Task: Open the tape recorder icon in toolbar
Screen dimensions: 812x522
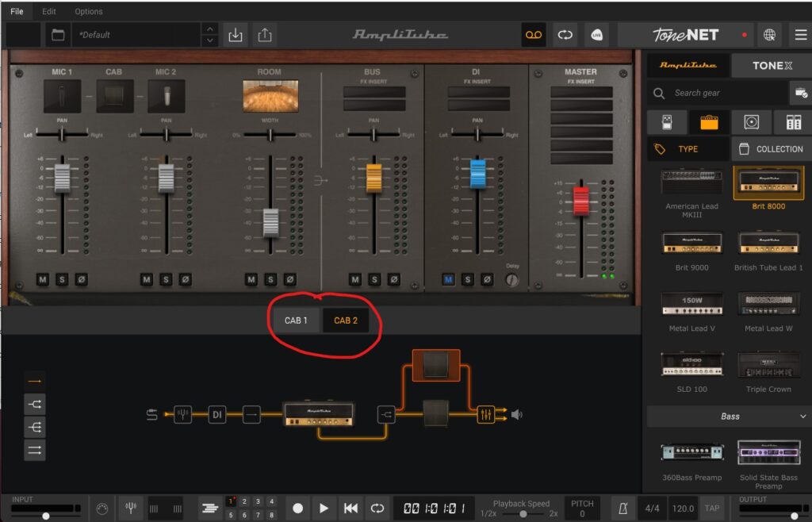Action: (x=533, y=35)
